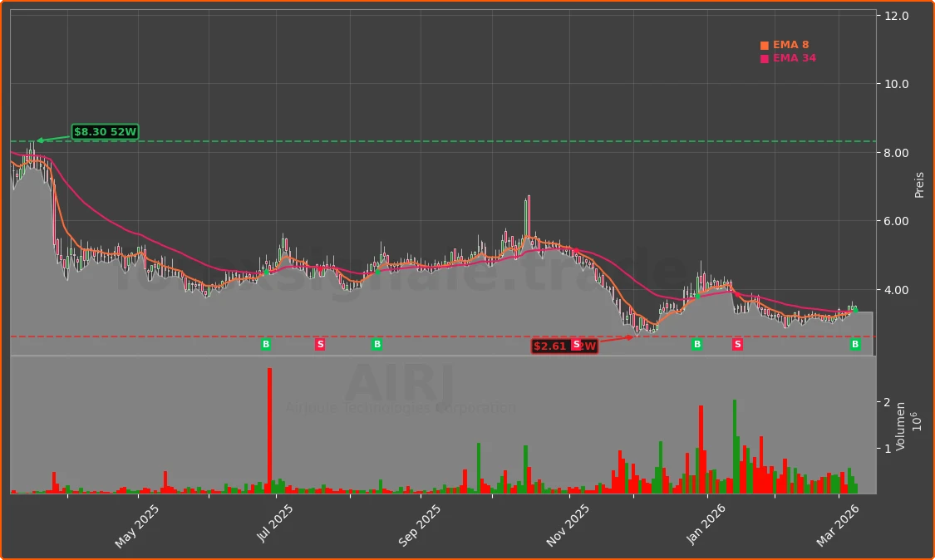935x560 pixels.
Task: Click the green B buy signal near January 2026
Action: coord(696,345)
